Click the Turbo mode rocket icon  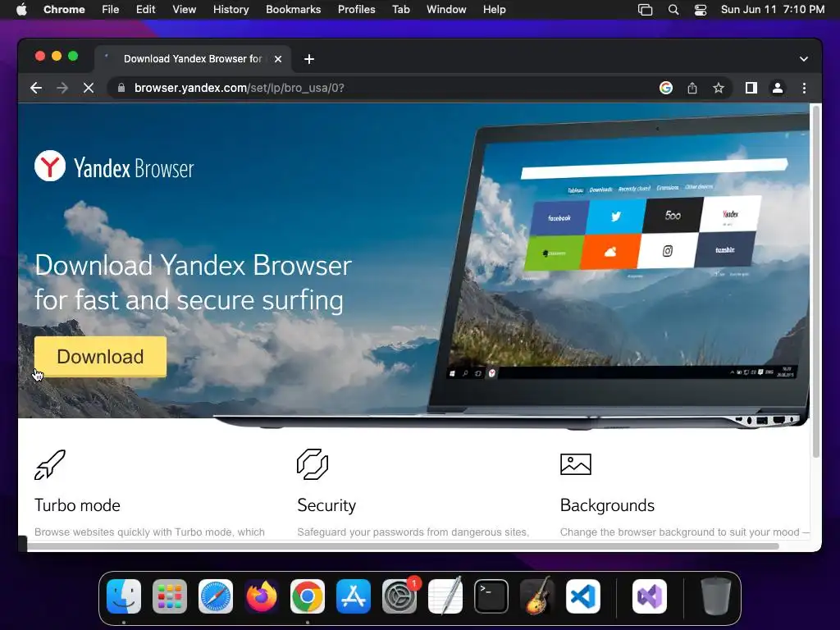tap(50, 464)
